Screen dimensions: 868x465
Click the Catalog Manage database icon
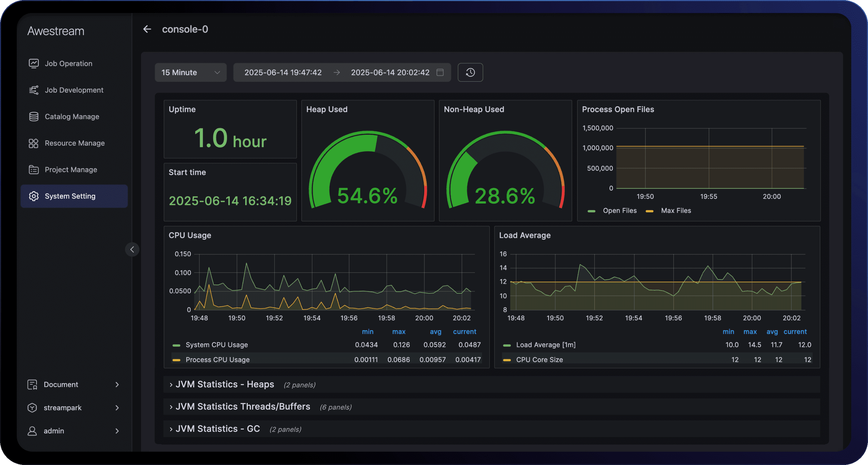pos(33,116)
